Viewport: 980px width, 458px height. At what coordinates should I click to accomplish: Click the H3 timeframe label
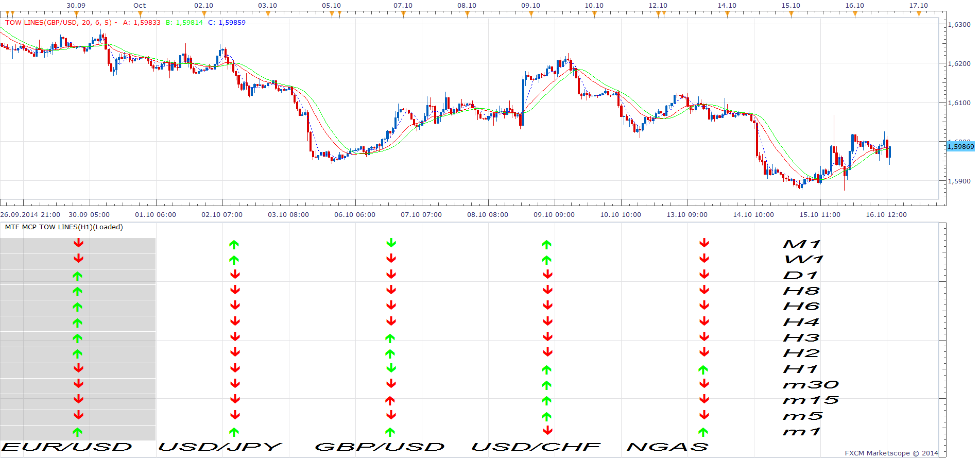801,338
